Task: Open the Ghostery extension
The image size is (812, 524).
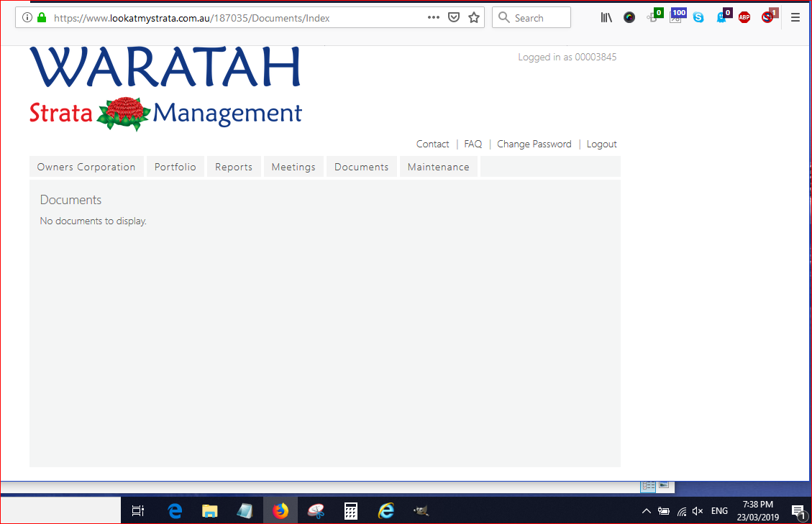Action: pos(723,16)
